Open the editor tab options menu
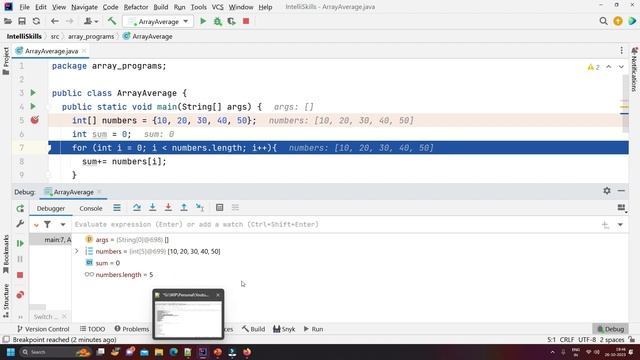The height and width of the screenshot is (360, 640). click(x=621, y=51)
